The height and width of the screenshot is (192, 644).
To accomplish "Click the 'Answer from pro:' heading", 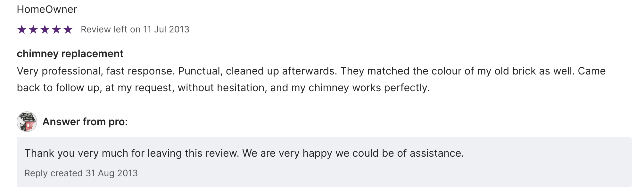I will [x=85, y=122].
